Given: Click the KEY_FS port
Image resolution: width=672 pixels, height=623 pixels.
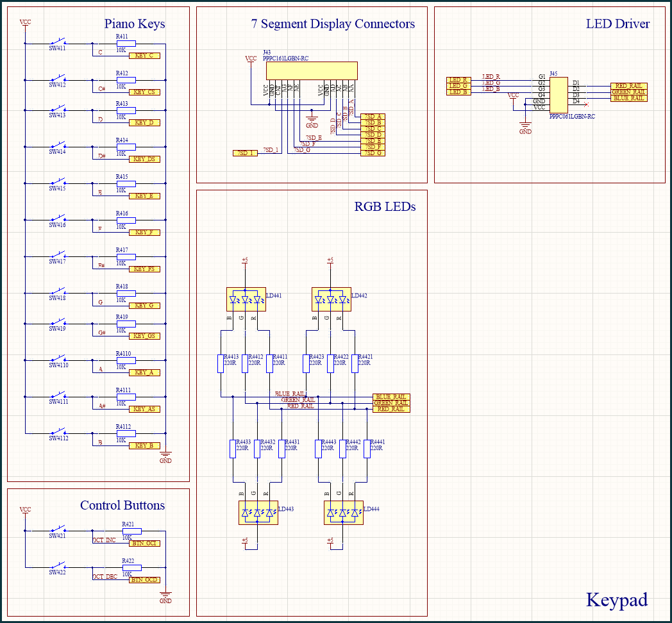Looking at the screenshot, I should [x=144, y=269].
